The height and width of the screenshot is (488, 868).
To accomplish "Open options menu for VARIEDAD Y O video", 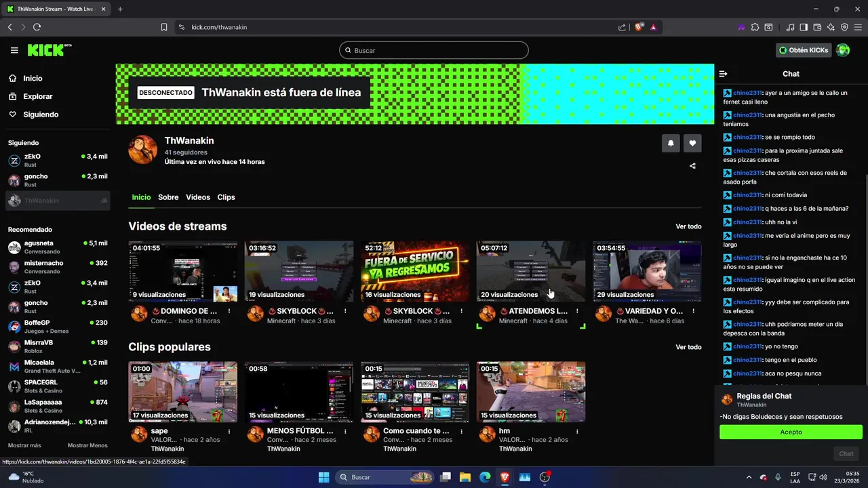I will pos(693,311).
